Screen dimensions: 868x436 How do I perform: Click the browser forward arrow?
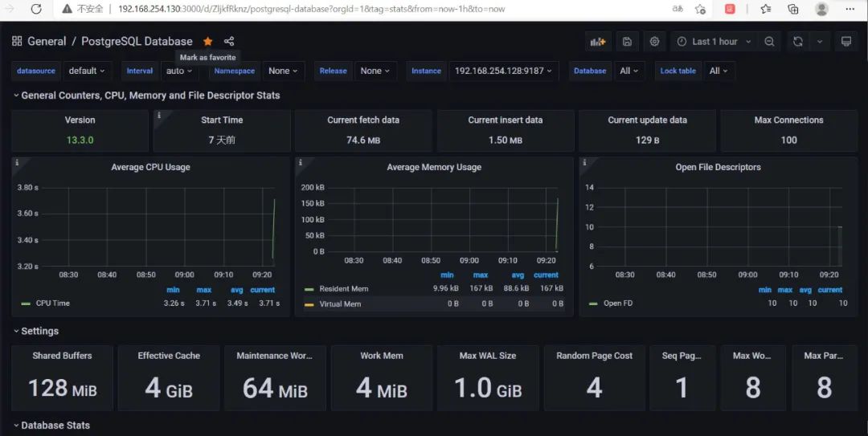click(10, 9)
